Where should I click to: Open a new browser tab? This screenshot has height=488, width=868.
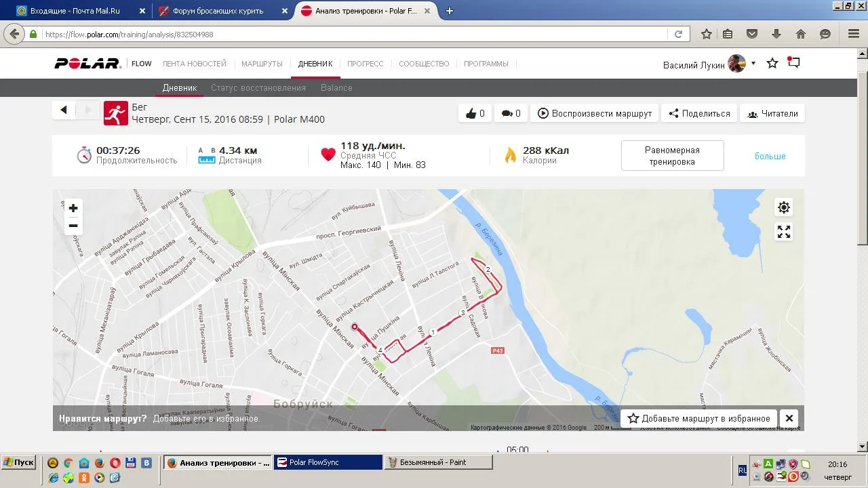449,11
